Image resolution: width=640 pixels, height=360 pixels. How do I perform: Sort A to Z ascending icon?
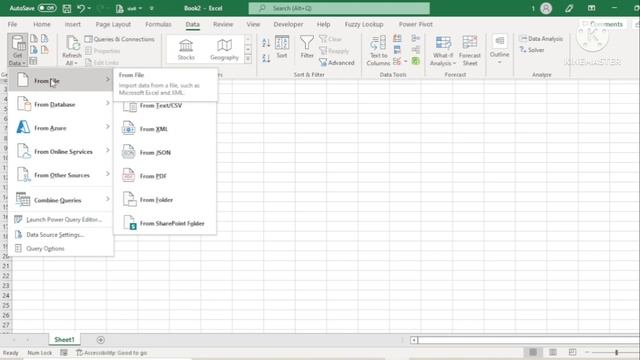[266, 42]
